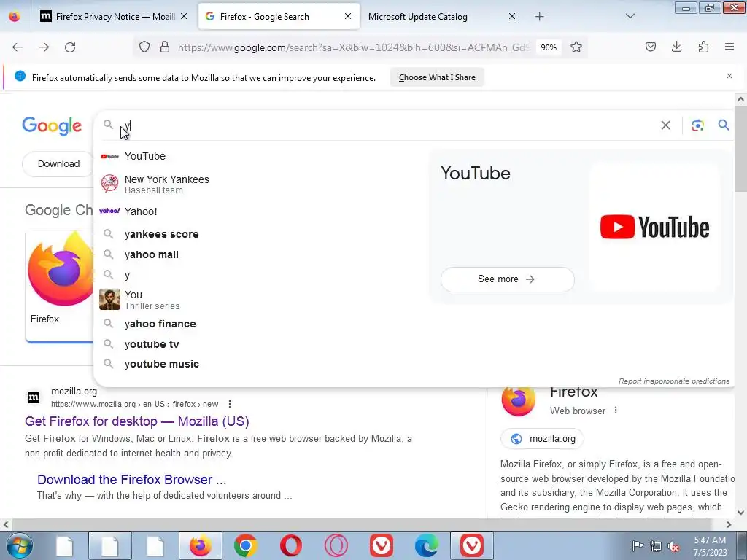Open Action Center flag tray icon
This screenshot has height=560, width=747.
click(x=637, y=546)
